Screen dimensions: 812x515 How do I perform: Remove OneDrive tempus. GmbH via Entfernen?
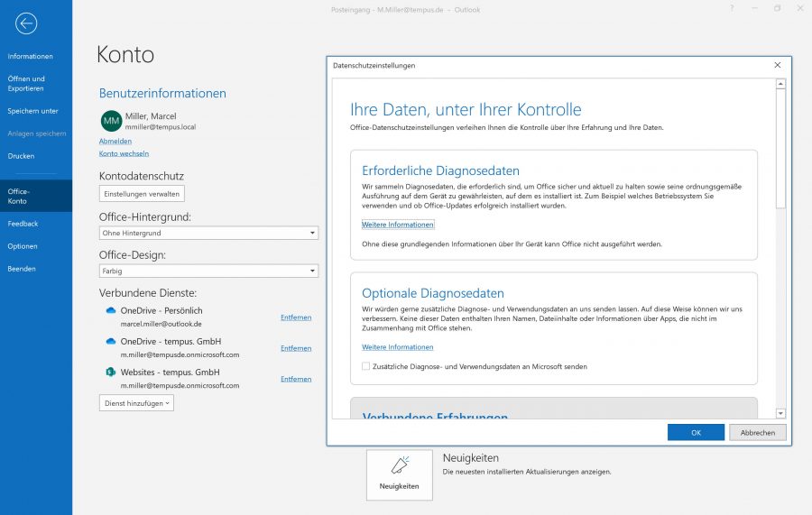pos(296,348)
